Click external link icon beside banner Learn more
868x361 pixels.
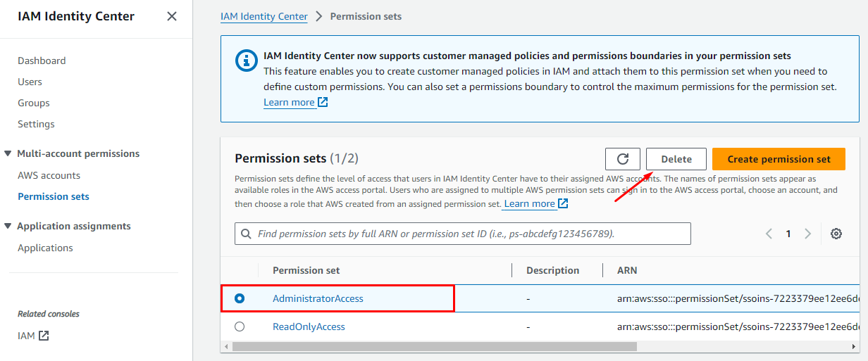click(x=323, y=102)
